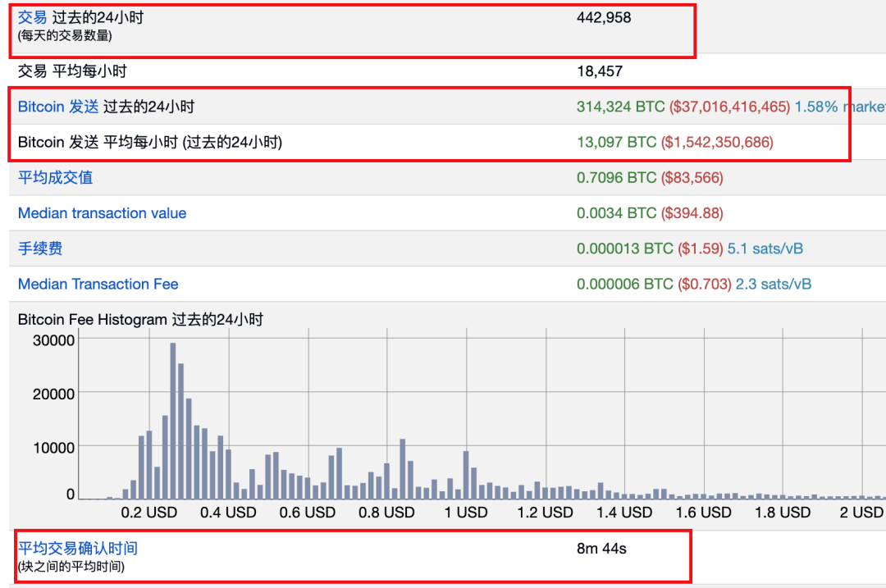Select the 2.3 sats/vB text
Viewport: 886px width, 588px height.
tap(774, 284)
